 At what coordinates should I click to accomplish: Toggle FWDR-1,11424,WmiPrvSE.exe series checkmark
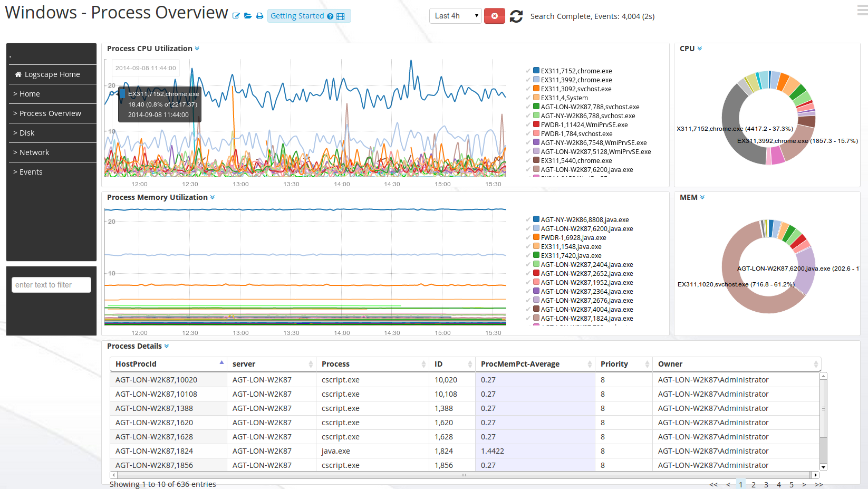[528, 124]
